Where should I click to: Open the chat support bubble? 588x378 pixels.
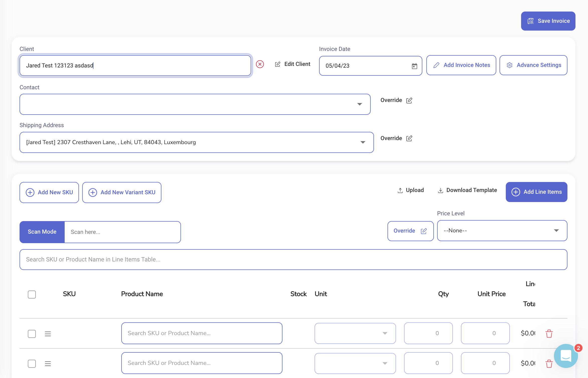[566, 356]
